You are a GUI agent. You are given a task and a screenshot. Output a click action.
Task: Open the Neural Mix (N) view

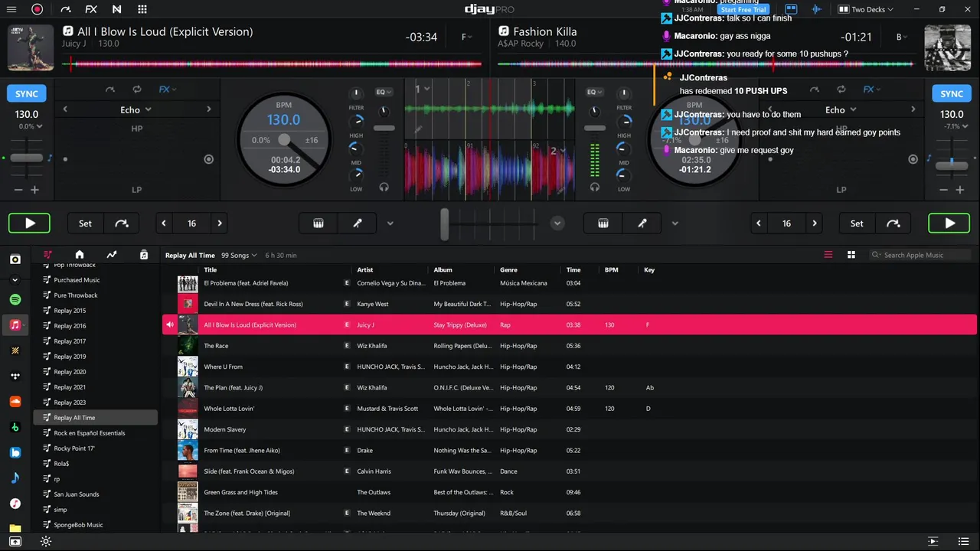[x=116, y=9]
